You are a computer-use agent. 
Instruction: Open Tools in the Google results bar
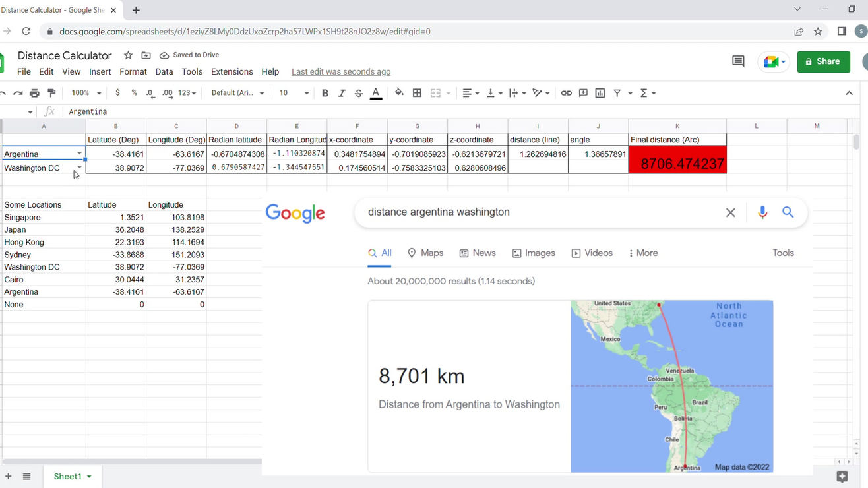783,253
